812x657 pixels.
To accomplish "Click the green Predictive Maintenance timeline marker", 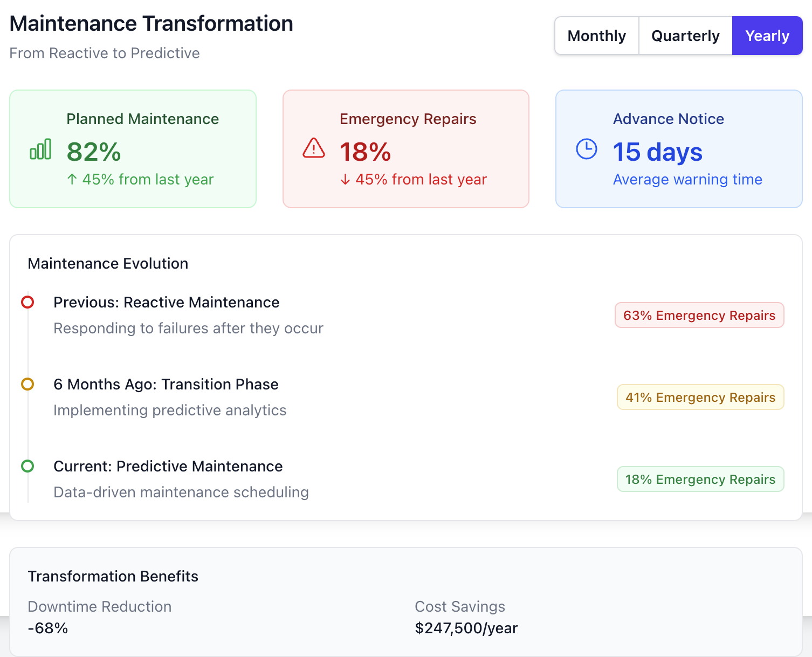I will click(x=27, y=466).
